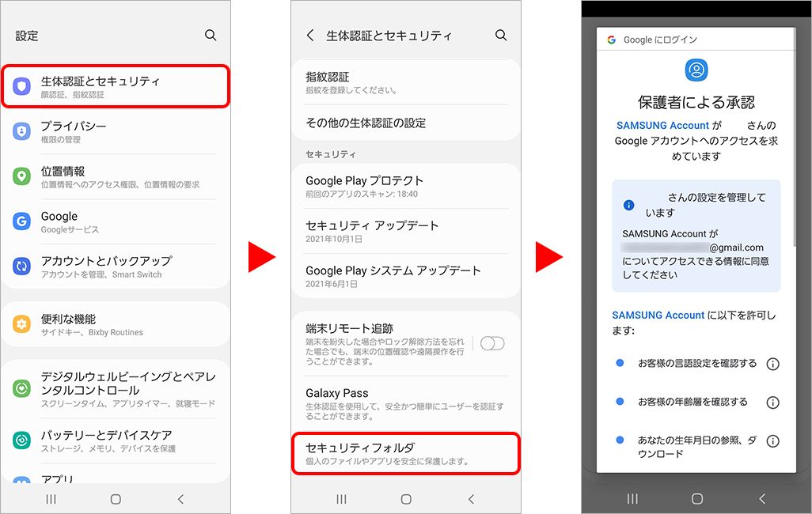Tap the back arrow beside 生体認証とセキュリティ title
812x514 pixels.
[310, 36]
